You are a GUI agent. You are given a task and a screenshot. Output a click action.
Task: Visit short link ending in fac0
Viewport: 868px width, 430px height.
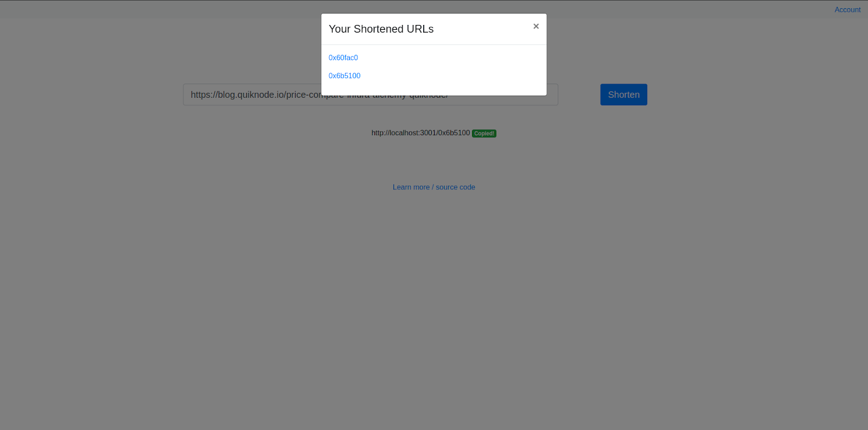[x=343, y=58]
